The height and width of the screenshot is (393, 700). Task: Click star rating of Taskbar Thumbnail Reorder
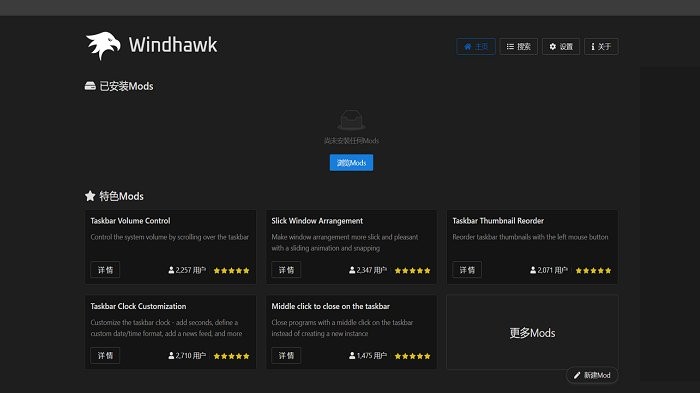593,270
